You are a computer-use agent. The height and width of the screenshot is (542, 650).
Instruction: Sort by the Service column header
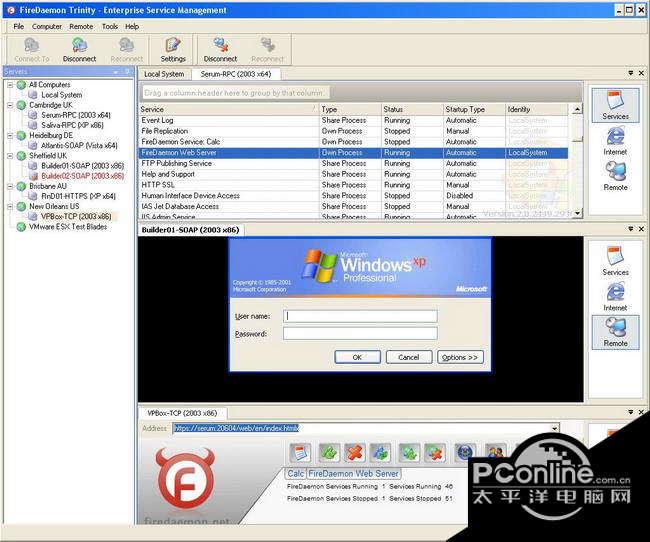[228, 109]
